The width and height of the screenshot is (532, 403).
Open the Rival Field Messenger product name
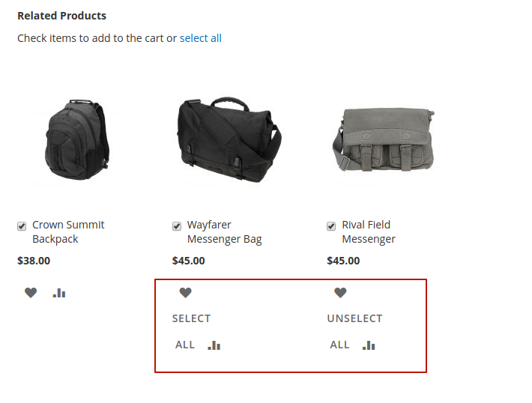369,232
